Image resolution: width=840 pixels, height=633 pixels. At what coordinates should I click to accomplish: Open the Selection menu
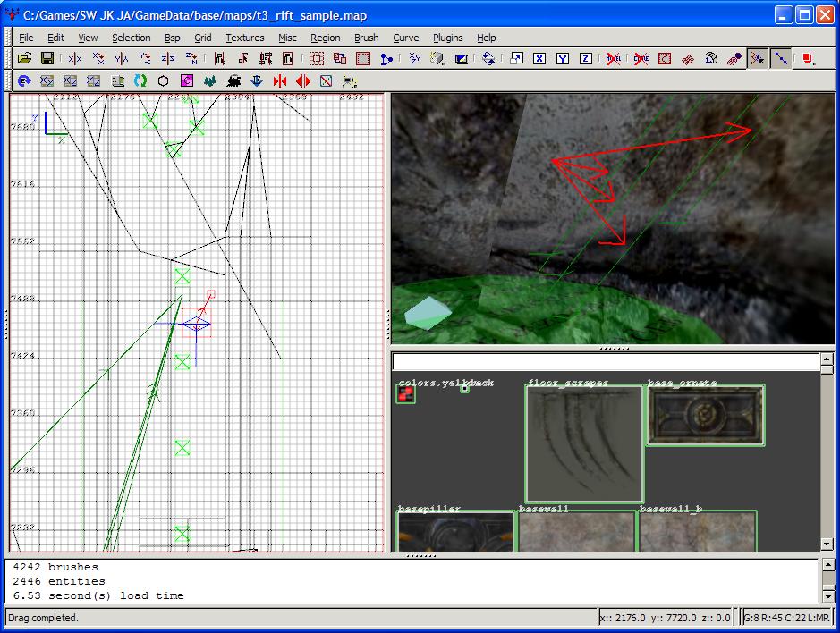click(x=132, y=38)
